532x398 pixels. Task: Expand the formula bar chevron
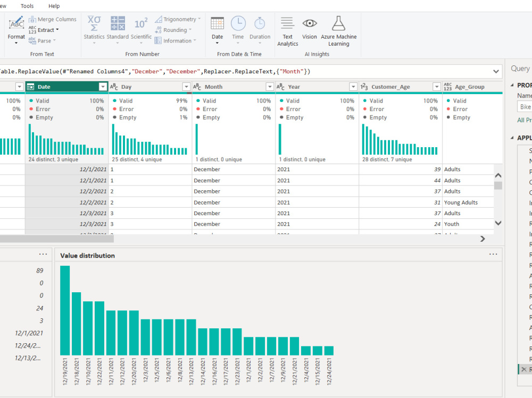pos(496,72)
